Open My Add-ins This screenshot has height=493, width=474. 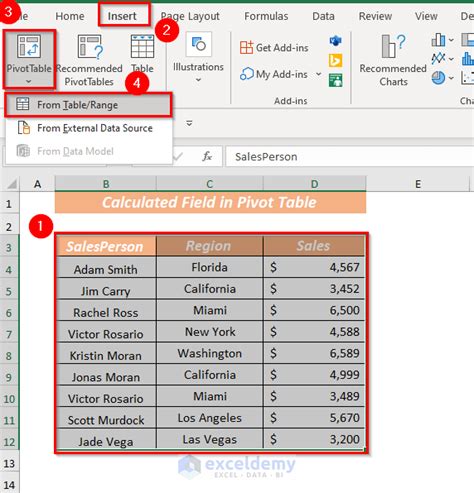pyautogui.click(x=274, y=74)
